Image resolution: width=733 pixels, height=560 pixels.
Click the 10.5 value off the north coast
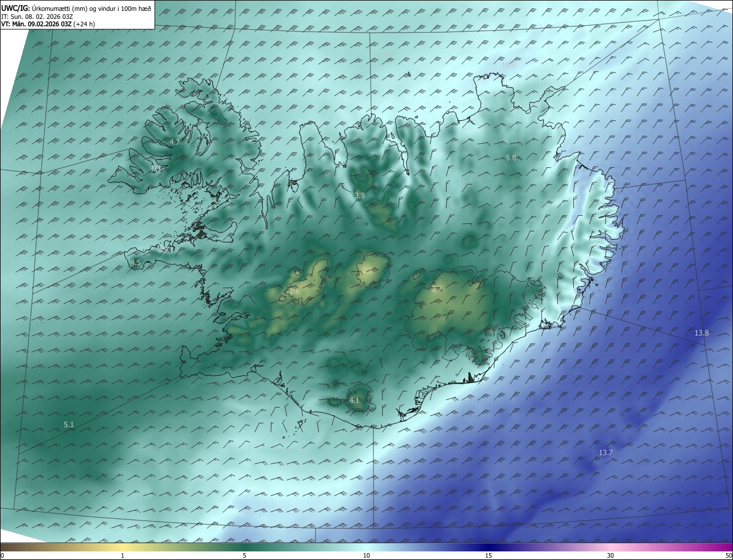pyautogui.click(x=509, y=65)
